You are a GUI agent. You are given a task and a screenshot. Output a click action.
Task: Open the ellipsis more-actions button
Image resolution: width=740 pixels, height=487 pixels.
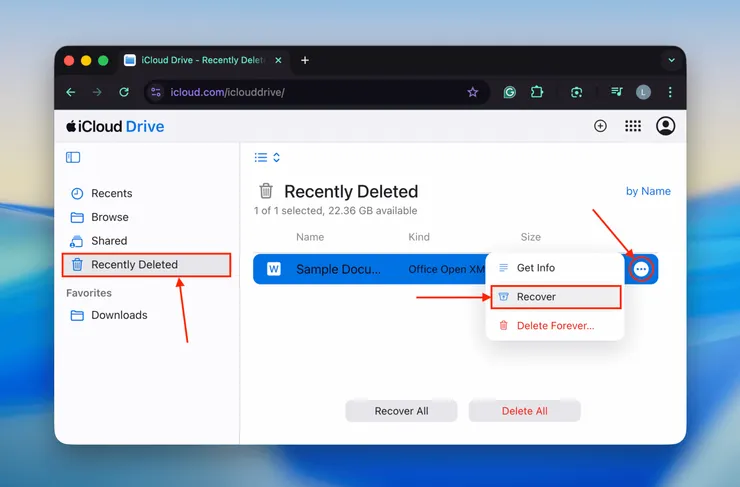(x=641, y=269)
